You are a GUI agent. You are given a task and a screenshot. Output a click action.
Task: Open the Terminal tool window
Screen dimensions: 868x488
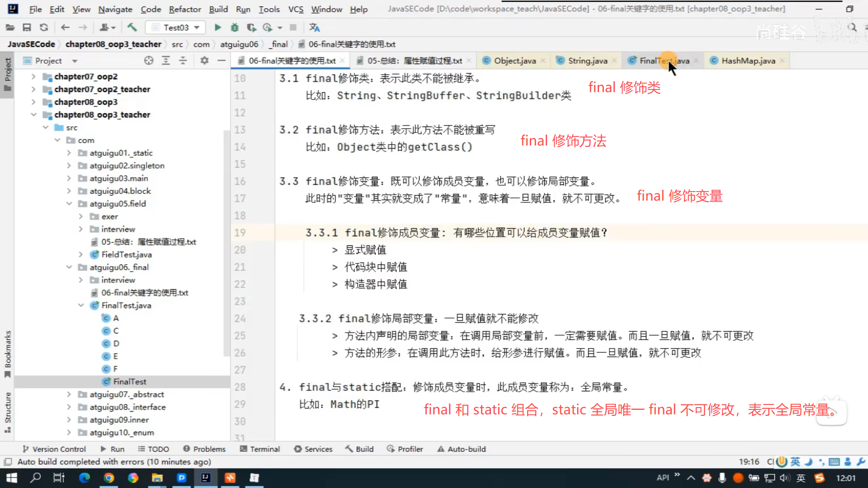tap(260, 449)
